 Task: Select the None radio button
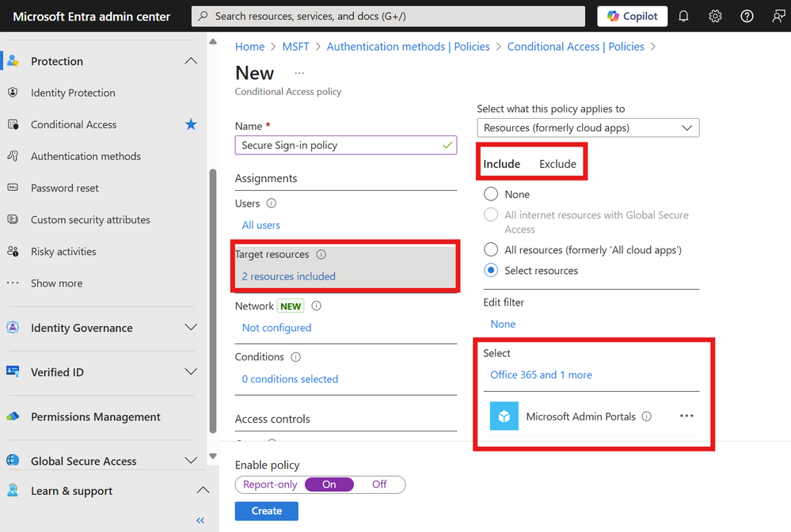[491, 194]
